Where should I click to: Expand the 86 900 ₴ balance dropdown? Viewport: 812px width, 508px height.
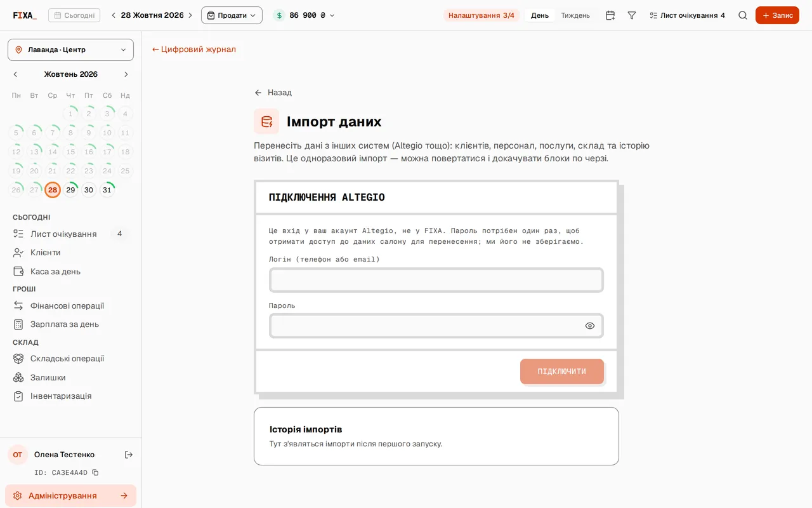point(304,15)
